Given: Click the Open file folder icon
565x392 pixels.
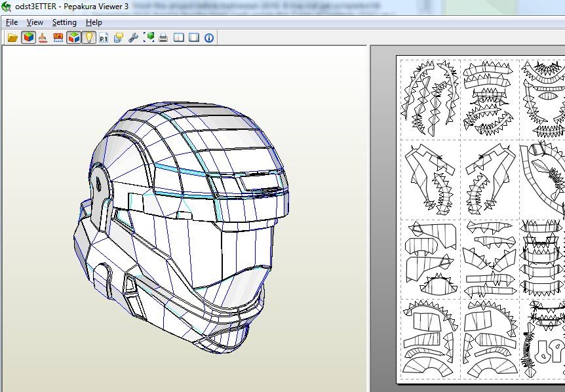Looking at the screenshot, I should coord(12,37).
